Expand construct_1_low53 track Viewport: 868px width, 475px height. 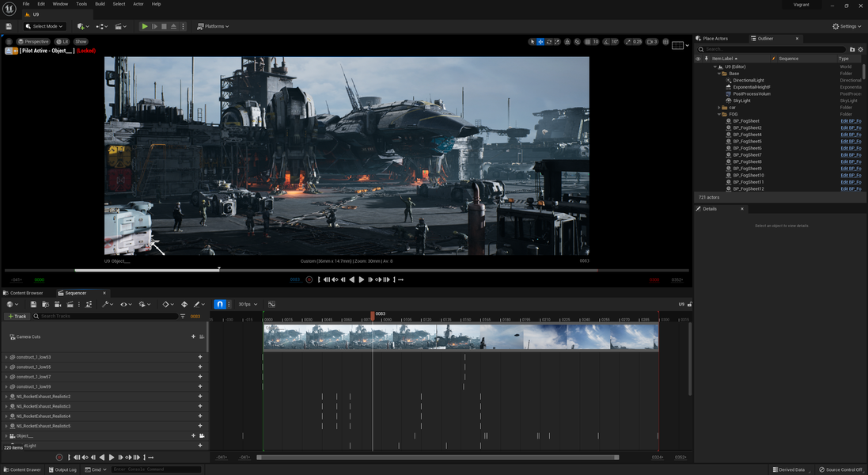(6, 357)
